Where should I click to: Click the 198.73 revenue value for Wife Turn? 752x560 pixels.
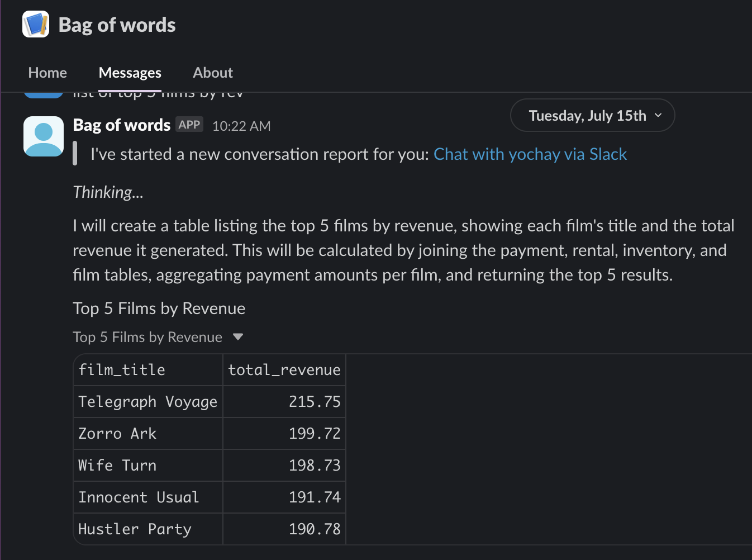(315, 466)
